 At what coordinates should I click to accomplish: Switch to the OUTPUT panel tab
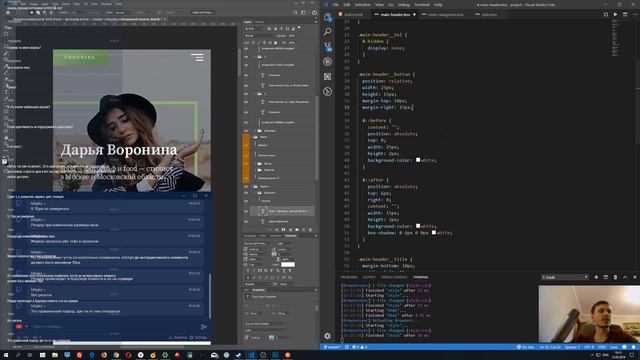369,277
